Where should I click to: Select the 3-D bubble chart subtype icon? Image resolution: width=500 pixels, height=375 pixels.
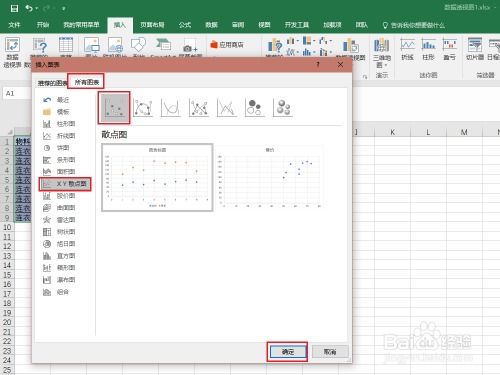tap(283, 108)
